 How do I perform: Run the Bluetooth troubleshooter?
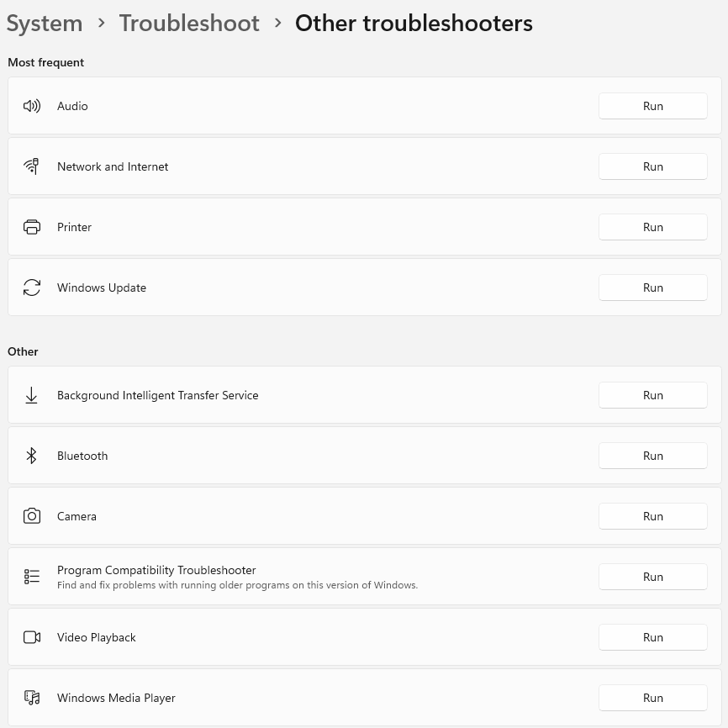tap(653, 456)
